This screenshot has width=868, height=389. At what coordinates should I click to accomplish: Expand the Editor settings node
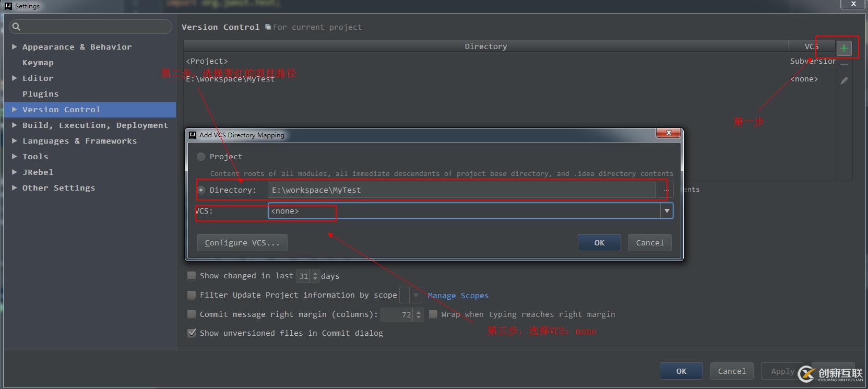pyautogui.click(x=15, y=78)
